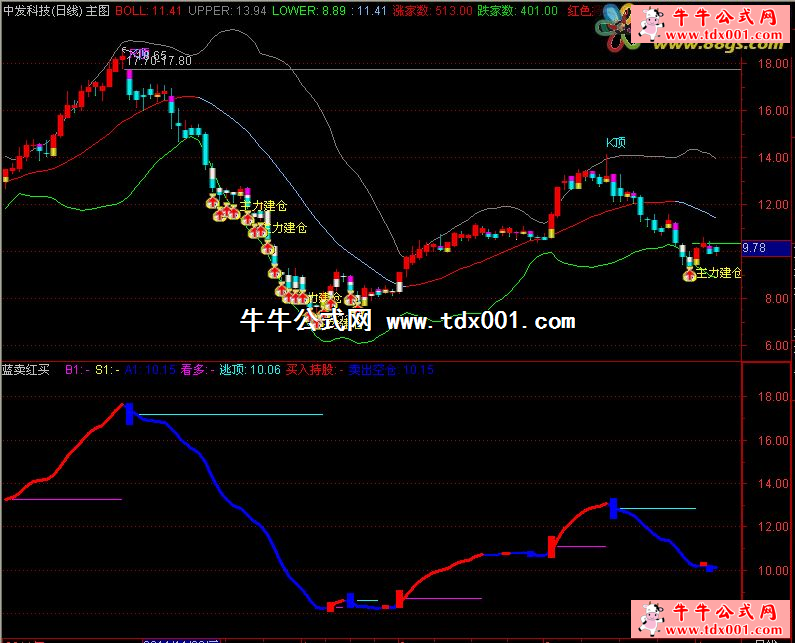Click the money bag icon beside rightmost 主力建仓

[689, 273]
